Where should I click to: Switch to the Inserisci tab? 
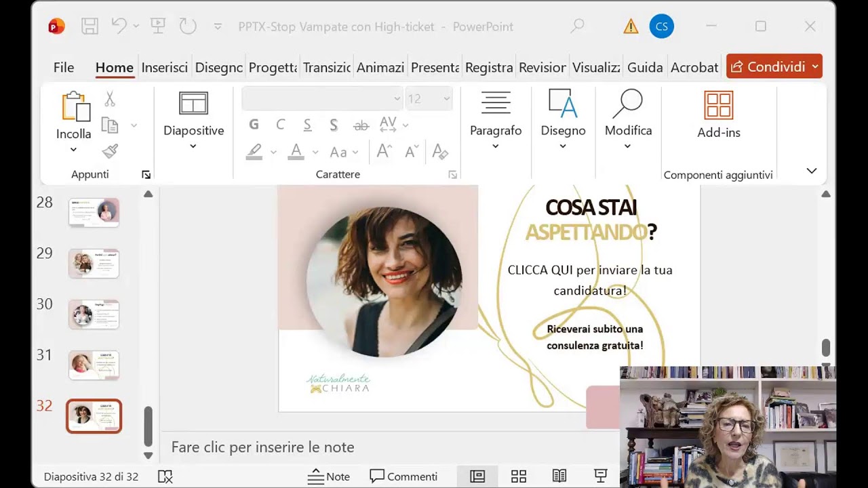(x=165, y=67)
